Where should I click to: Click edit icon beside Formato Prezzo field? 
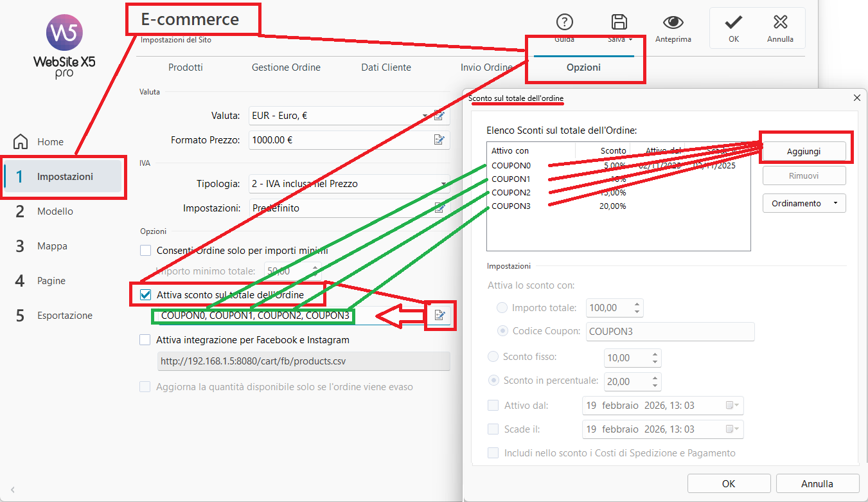(x=439, y=139)
